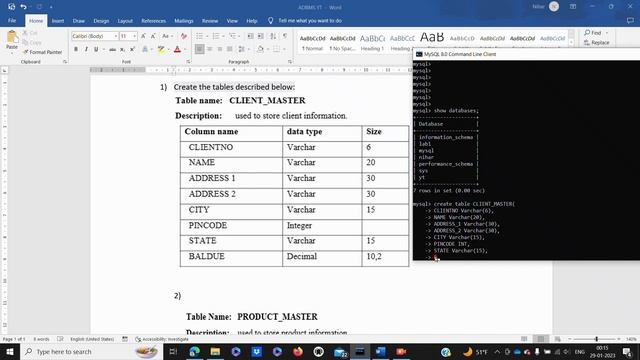Align text left
Viewport: 640px width, 360px height.
[x=199, y=49]
